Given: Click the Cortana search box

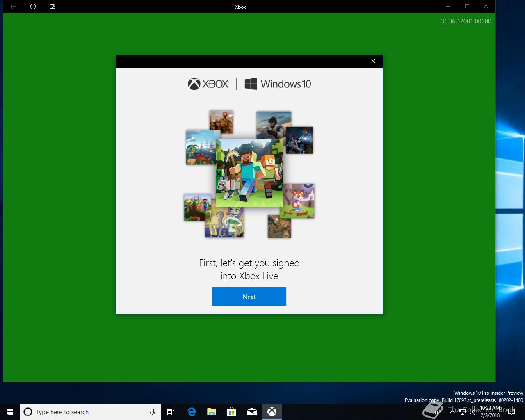Looking at the screenshot, I should (x=90, y=412).
